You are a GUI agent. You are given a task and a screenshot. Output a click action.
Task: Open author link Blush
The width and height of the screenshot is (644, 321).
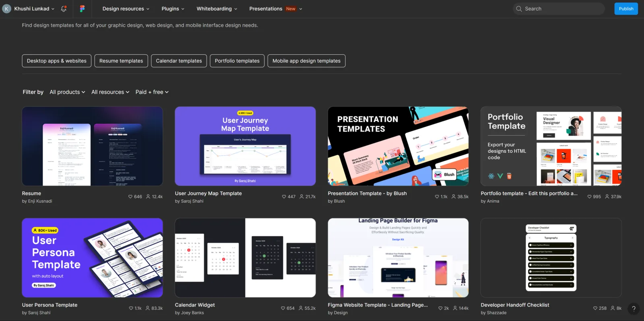(339, 201)
